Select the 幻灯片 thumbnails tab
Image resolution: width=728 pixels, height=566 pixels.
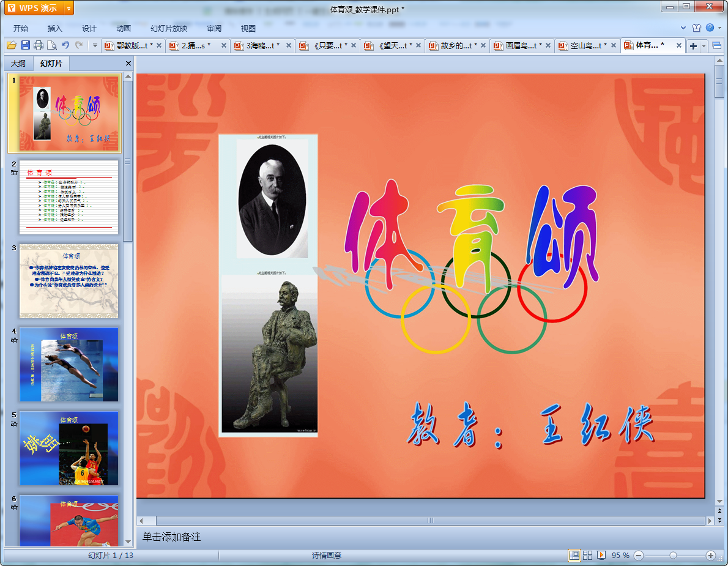coord(51,63)
